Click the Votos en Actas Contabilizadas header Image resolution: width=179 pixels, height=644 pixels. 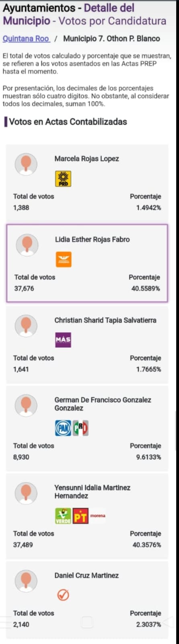68,122
